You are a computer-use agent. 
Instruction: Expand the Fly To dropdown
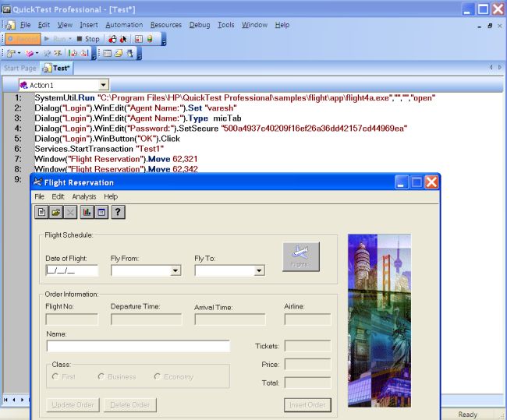(259, 270)
